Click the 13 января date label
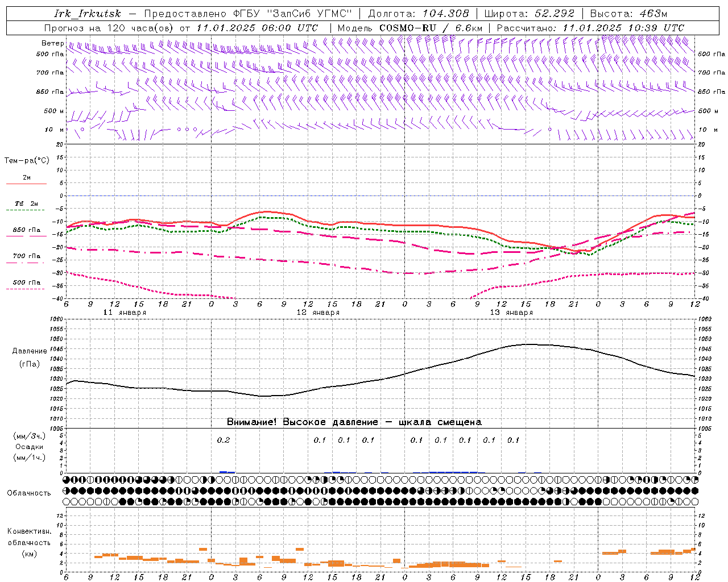This screenshot has width=728, height=582. [x=511, y=313]
